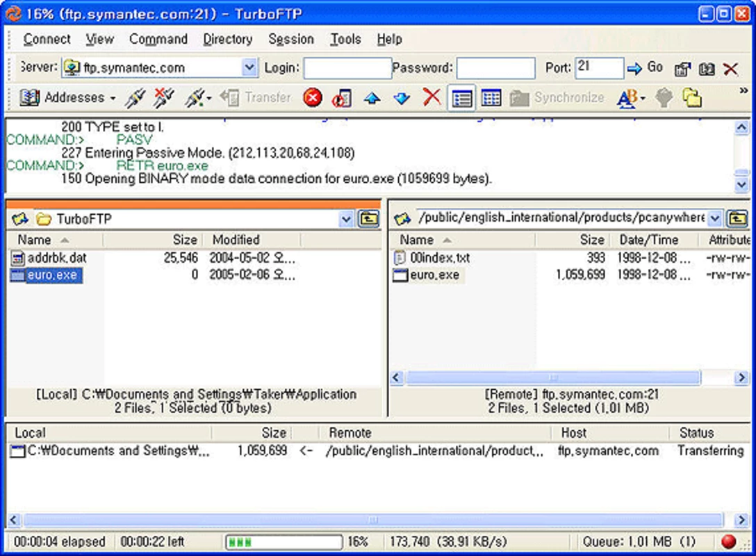Viewport: 756px width, 556px height.
Task: Open the Addresses dropdown button
Action: [x=68, y=98]
